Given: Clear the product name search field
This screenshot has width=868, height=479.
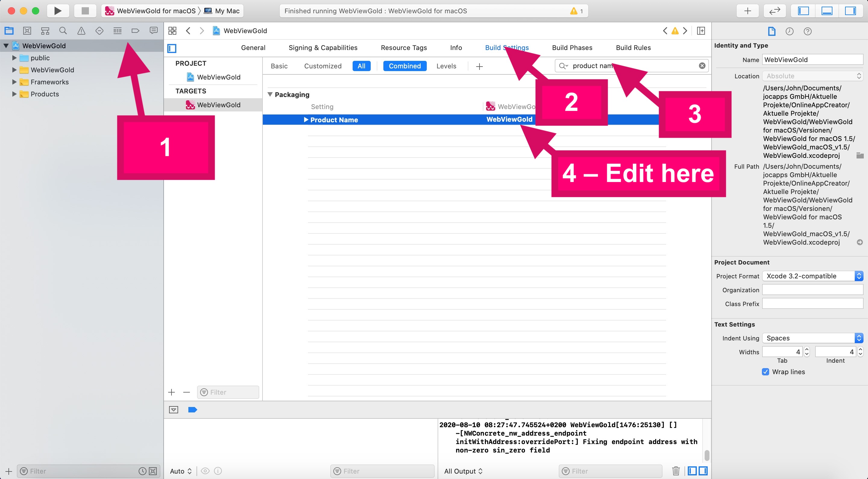Looking at the screenshot, I should click(702, 66).
